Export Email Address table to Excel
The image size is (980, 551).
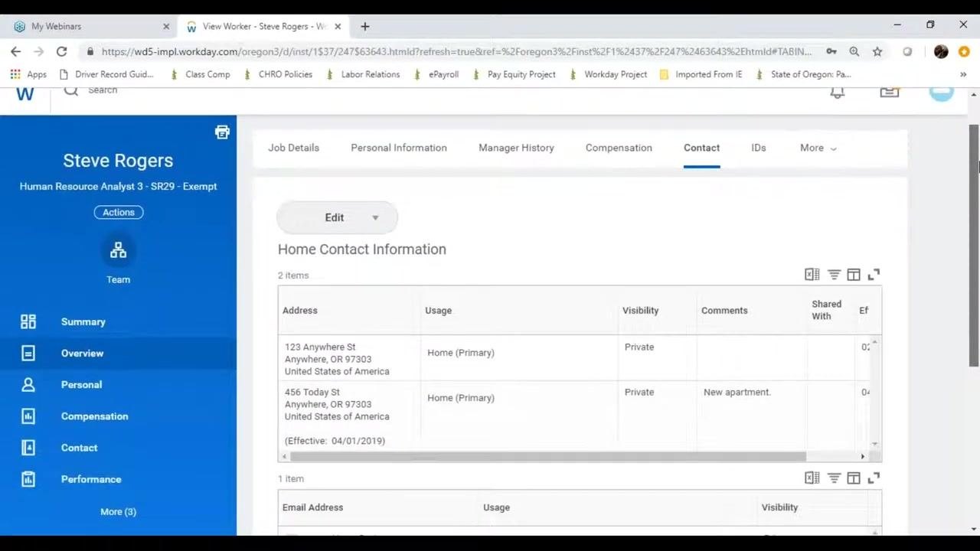pos(812,478)
